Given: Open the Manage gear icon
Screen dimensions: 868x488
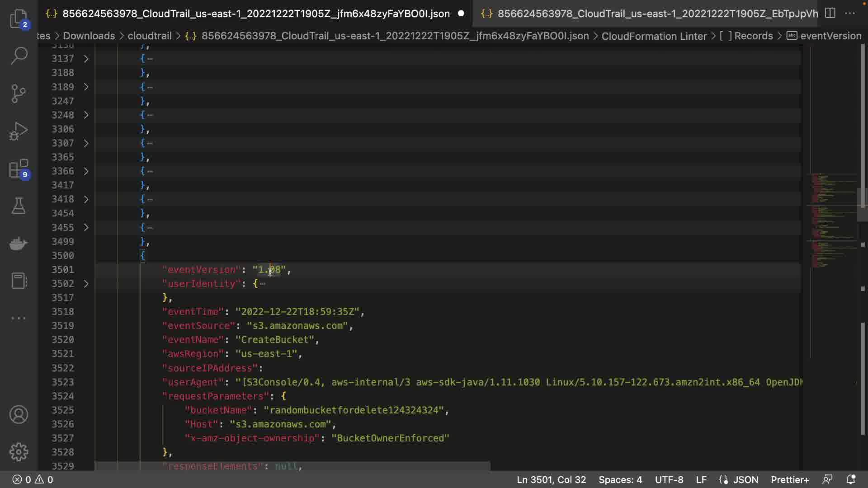Looking at the screenshot, I should (19, 451).
